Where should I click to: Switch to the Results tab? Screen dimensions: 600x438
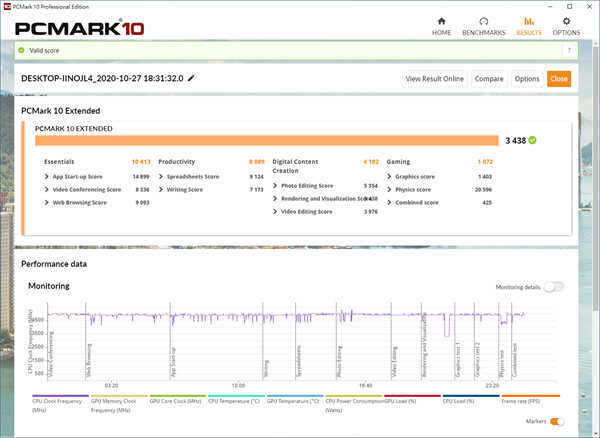tap(529, 26)
